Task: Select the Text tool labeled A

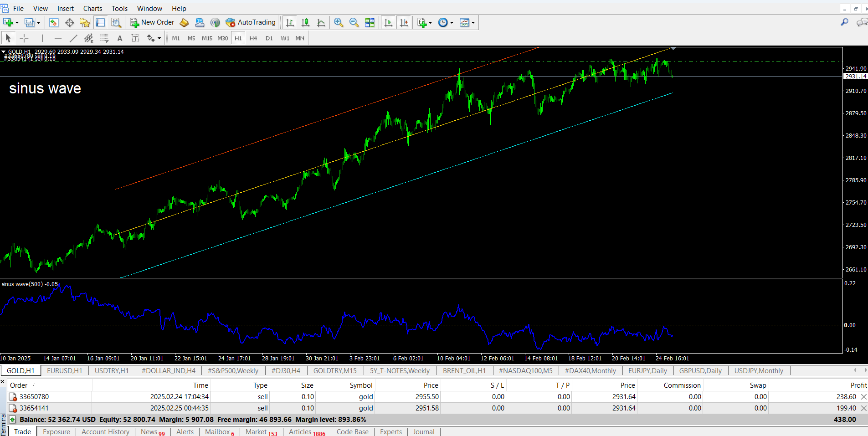Action: click(x=120, y=38)
